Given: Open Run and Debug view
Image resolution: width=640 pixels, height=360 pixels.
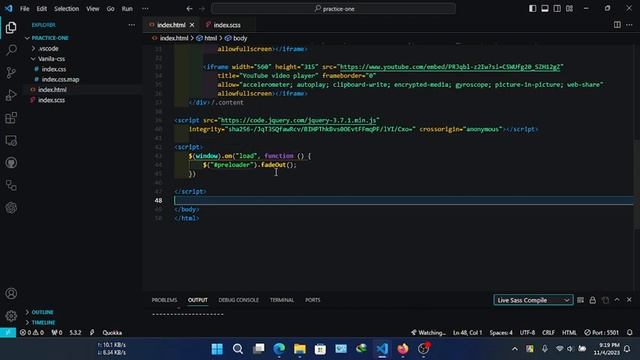Looking at the screenshot, I should pyautogui.click(x=11, y=95).
